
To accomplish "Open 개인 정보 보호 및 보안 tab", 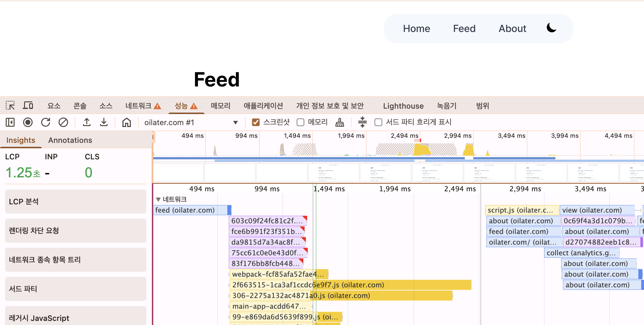I will point(330,106).
